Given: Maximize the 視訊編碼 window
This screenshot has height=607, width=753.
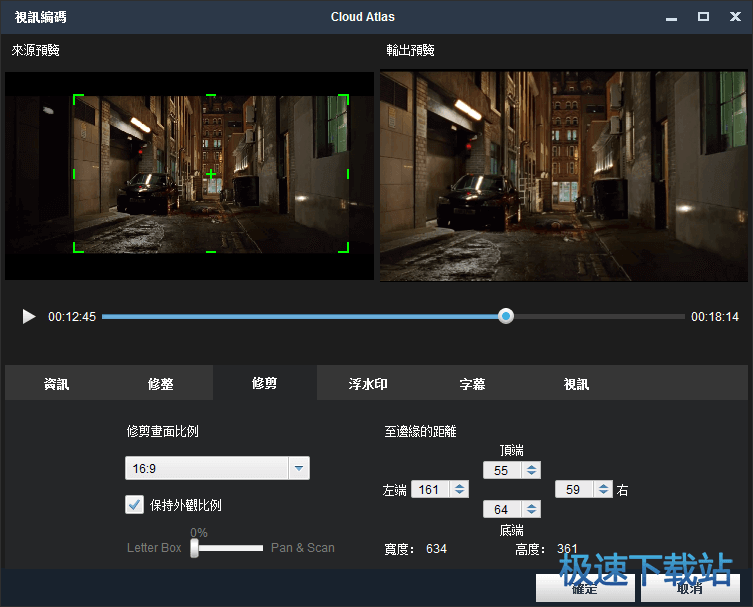Looking at the screenshot, I should pos(703,17).
